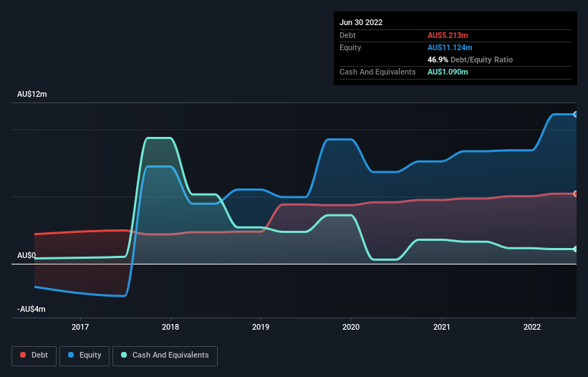
Task: Click the AU$0 axis label
Action: pyautogui.click(x=26, y=255)
